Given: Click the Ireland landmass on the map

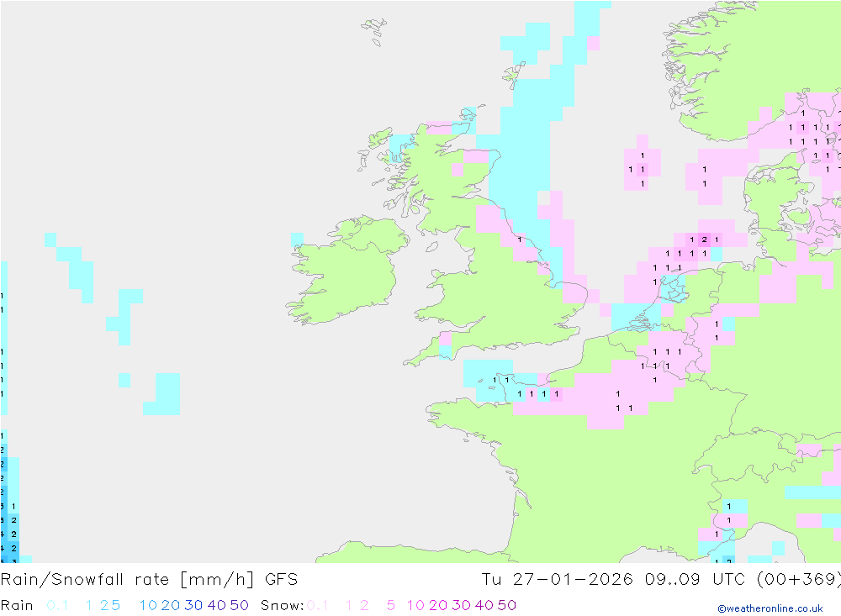Looking at the screenshot, I should pos(349,271).
